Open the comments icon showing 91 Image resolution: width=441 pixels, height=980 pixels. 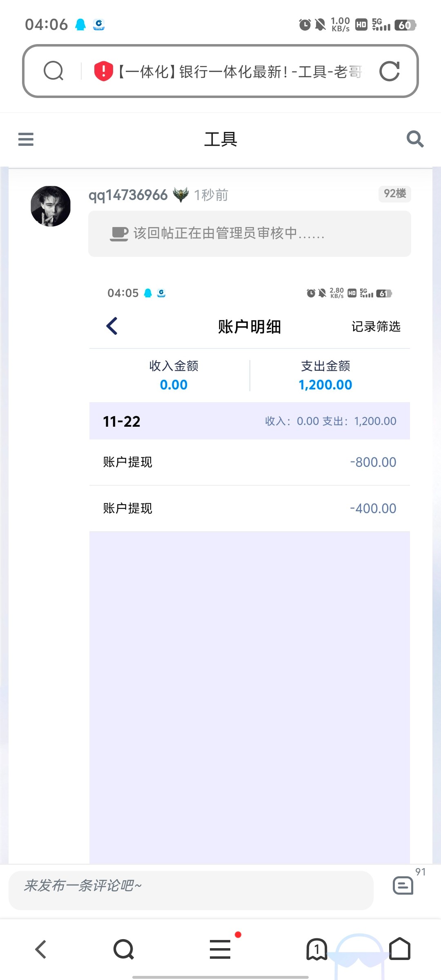pyautogui.click(x=403, y=886)
